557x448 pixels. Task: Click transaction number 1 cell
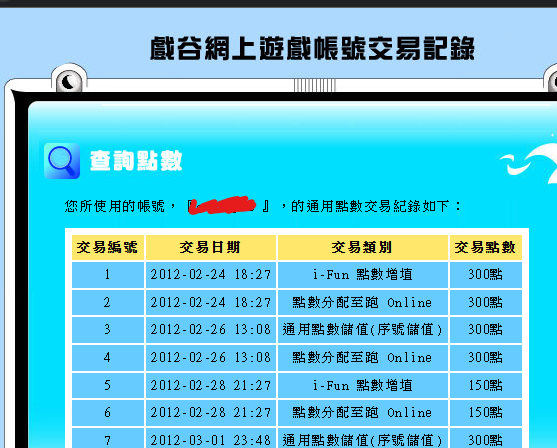tap(108, 275)
